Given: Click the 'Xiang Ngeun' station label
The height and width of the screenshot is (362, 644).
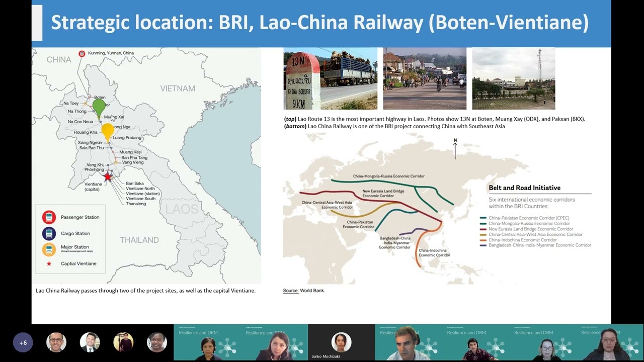Looking at the screenshot, I should 90,143.
